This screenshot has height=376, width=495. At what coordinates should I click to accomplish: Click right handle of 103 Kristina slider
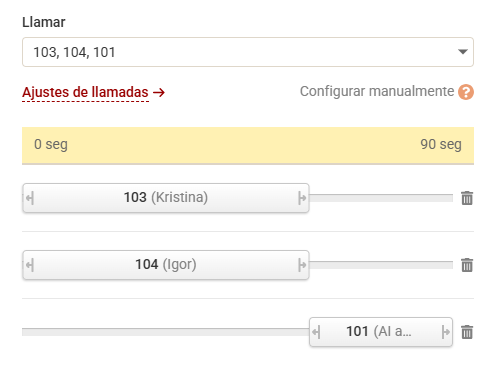pos(302,198)
